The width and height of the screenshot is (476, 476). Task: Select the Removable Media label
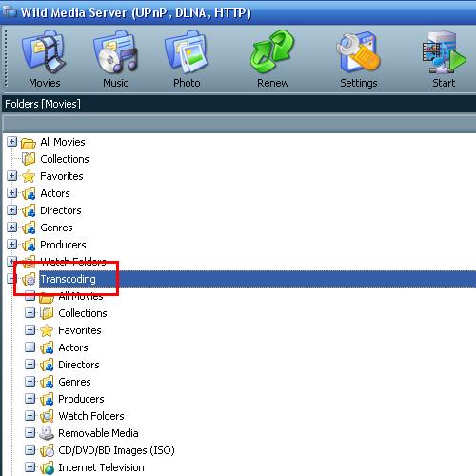98,433
